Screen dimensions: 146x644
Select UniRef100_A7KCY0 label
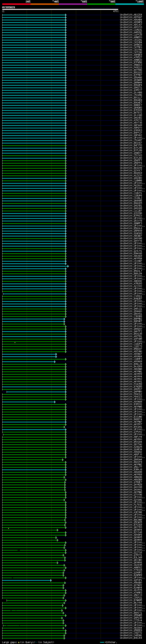click(131, 120)
